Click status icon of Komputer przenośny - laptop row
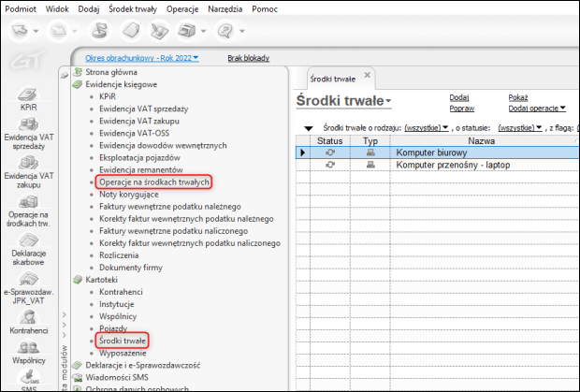The image size is (580, 392). (x=330, y=165)
